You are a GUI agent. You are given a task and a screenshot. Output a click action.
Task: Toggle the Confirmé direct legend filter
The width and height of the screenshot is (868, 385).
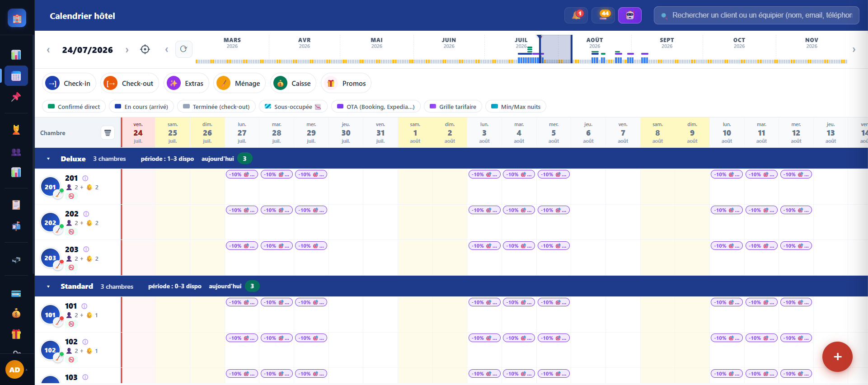pos(74,107)
